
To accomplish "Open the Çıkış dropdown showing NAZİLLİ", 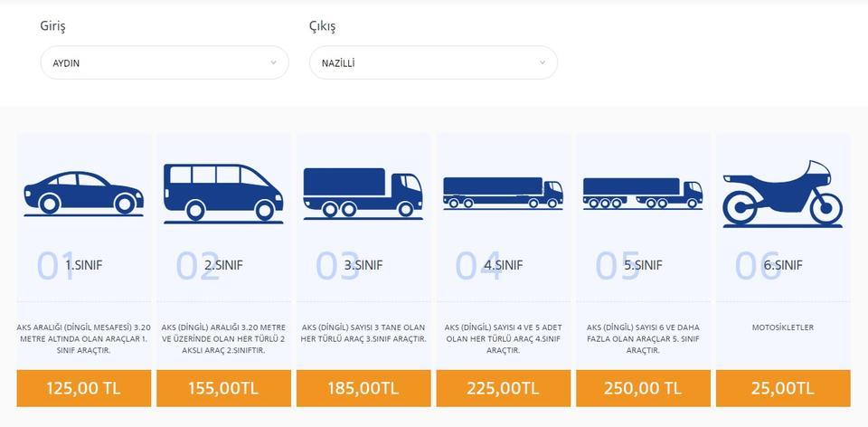I will click(x=433, y=62).
